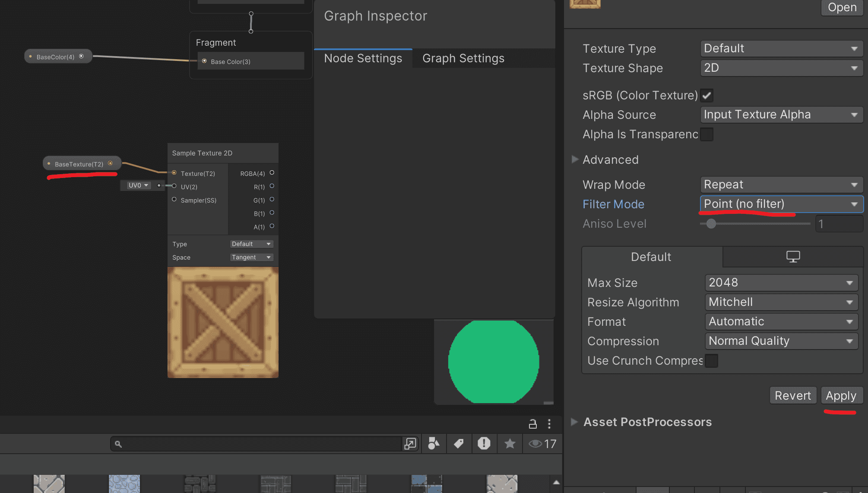Click the BaseColor(4) property output port

[81, 56]
